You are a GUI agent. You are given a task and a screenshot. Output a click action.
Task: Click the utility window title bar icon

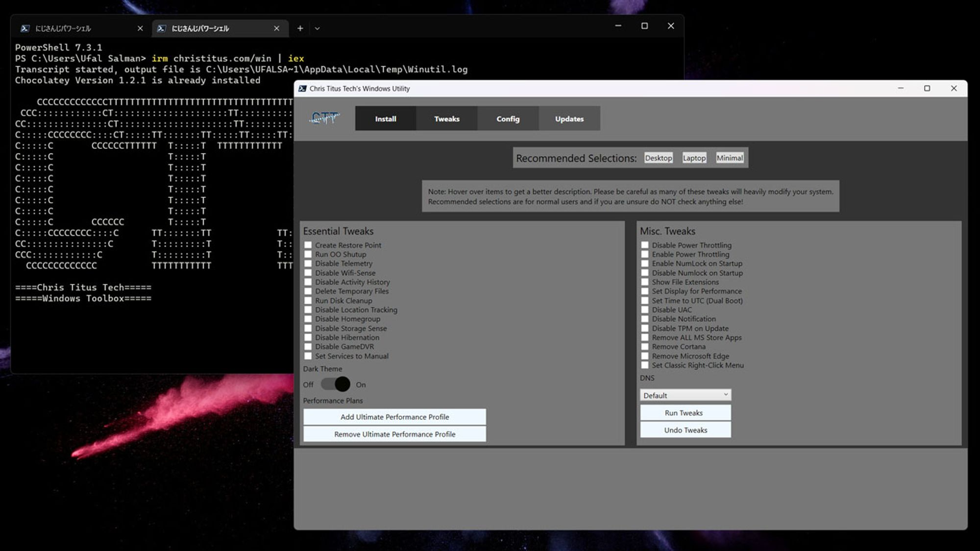click(x=302, y=89)
